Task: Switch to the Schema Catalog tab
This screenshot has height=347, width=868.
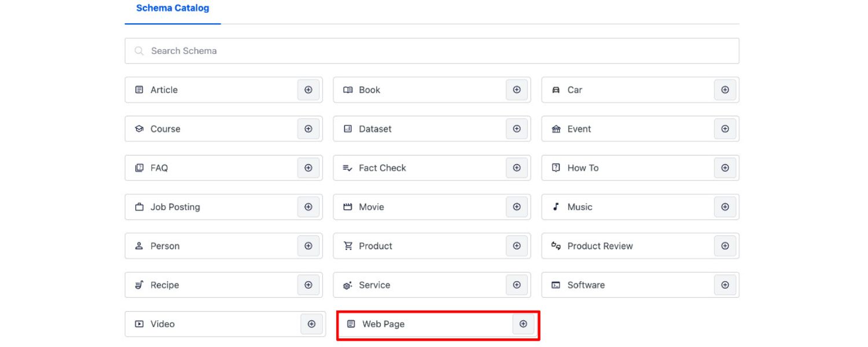Action: (172, 9)
